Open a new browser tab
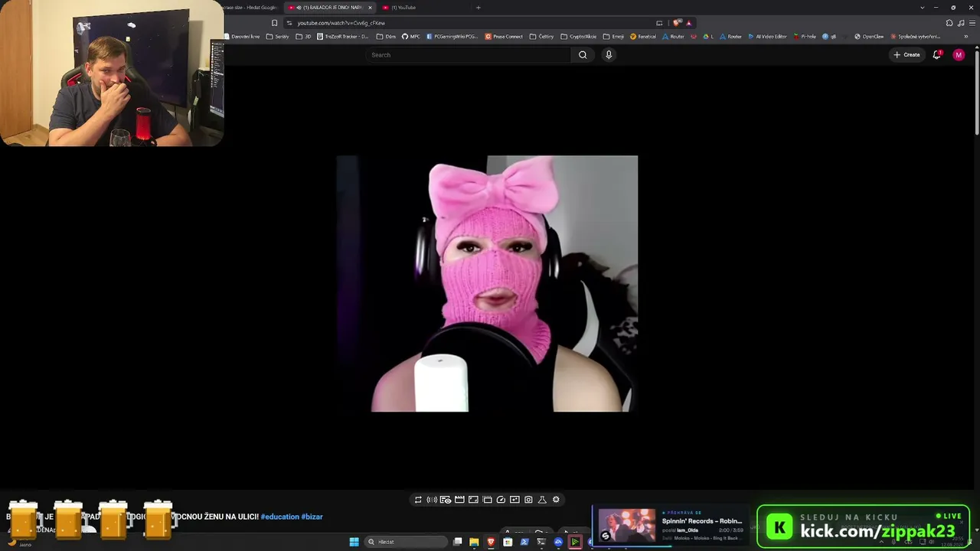The height and width of the screenshot is (551, 980). coord(479,8)
